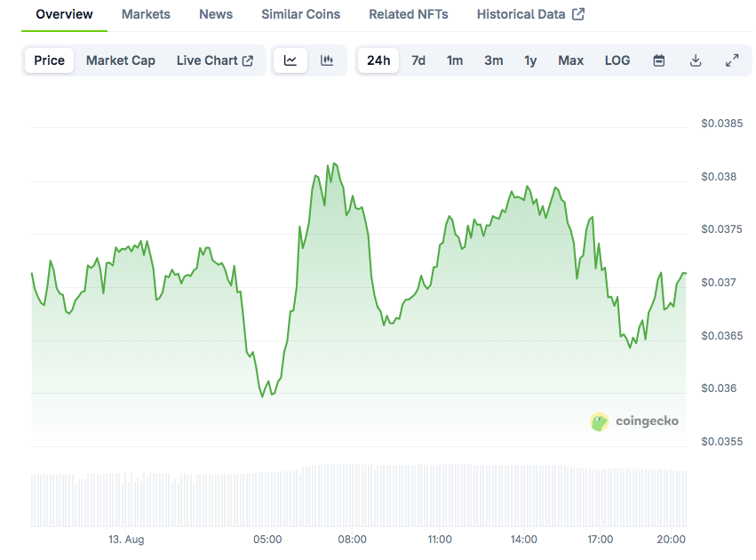Open the calendar date range picker

(x=658, y=60)
